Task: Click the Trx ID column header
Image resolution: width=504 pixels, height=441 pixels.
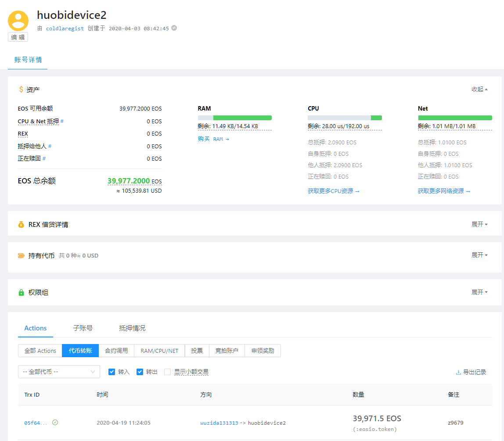Action: (32, 395)
